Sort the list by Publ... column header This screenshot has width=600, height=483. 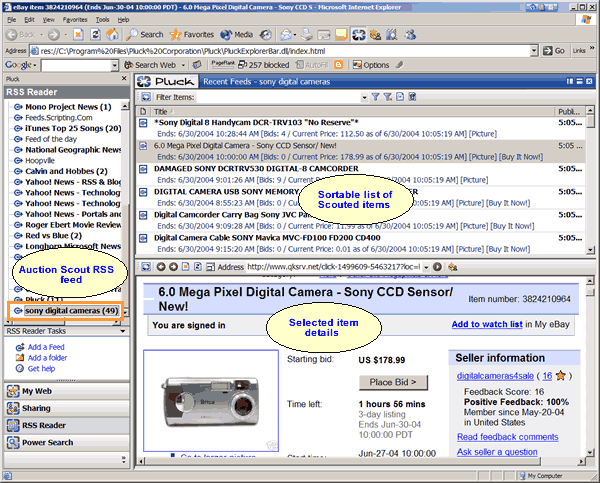tap(569, 111)
